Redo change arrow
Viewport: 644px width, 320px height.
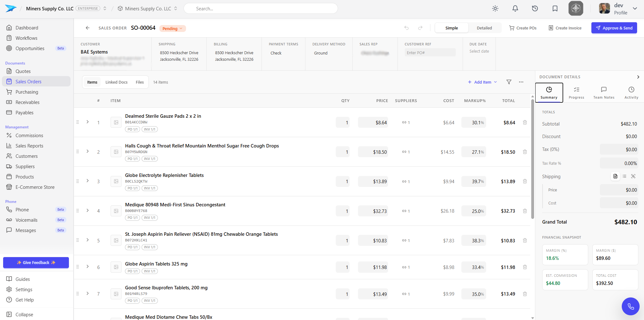(420, 28)
